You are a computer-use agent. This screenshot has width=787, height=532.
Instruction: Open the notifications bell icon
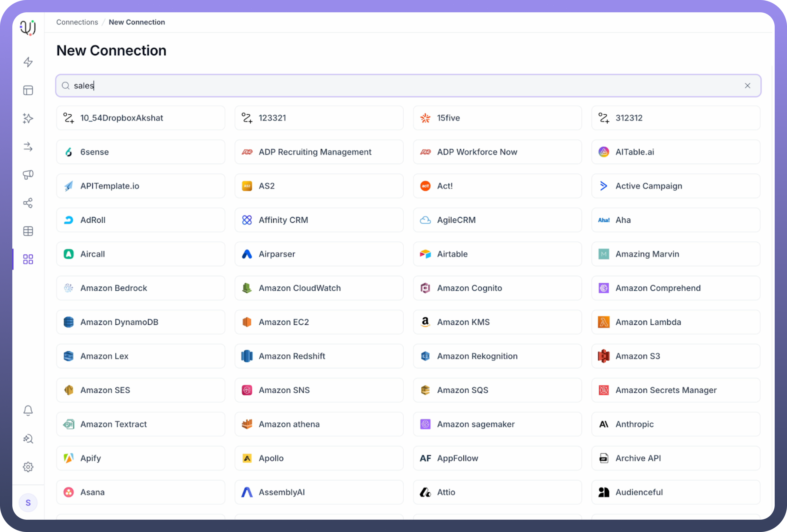click(28, 411)
